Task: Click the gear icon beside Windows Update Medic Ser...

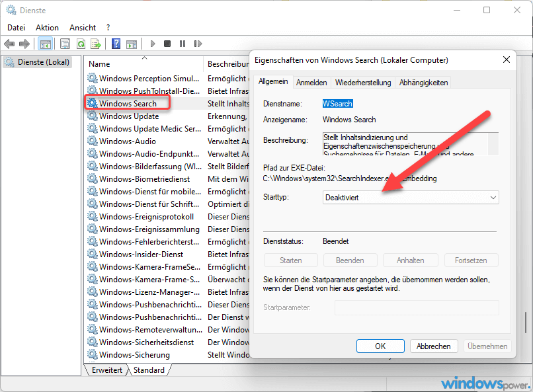Action: pos(92,128)
